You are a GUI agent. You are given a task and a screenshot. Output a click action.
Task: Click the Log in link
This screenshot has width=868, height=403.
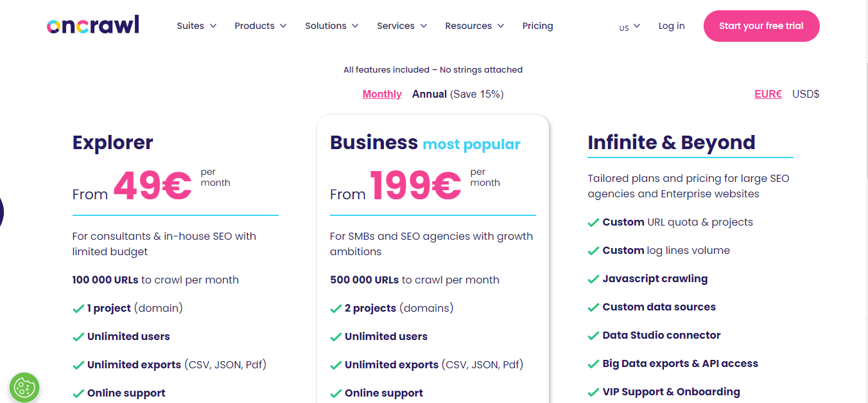[x=672, y=26]
